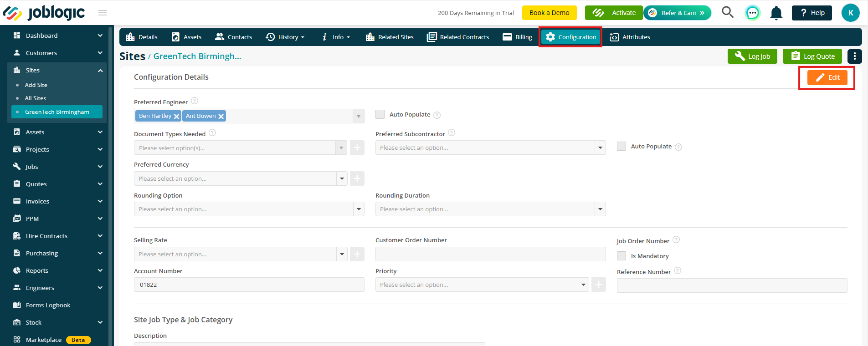Screen dimensions: 868x346
Task: Switch to the Details tab
Action: click(x=142, y=37)
